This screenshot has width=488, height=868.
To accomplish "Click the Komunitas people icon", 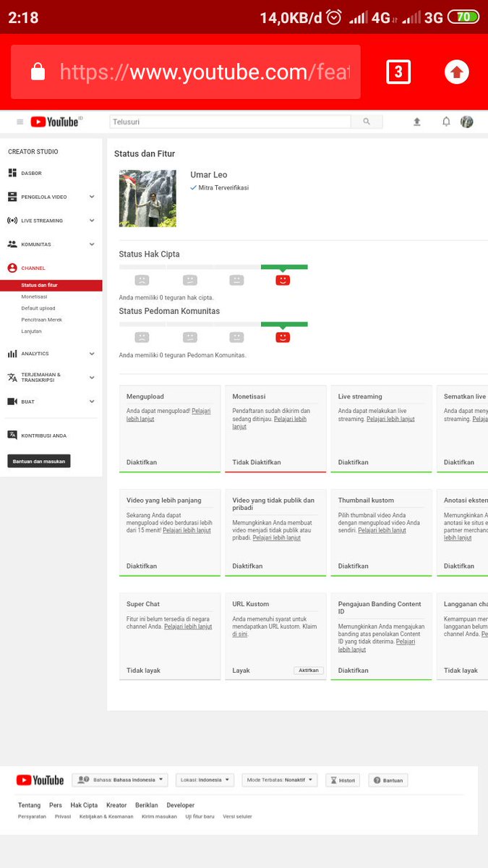I will click(x=12, y=244).
